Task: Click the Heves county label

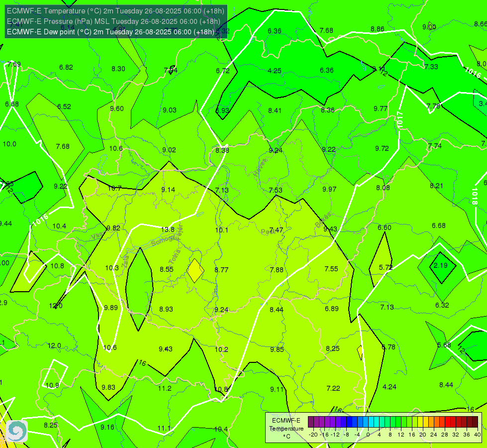Action: tap(260, 167)
